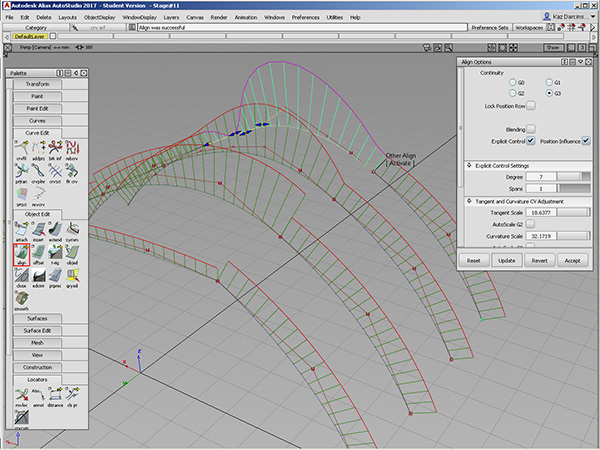
Task: Click the Accept button in Align Options
Action: tap(572, 260)
